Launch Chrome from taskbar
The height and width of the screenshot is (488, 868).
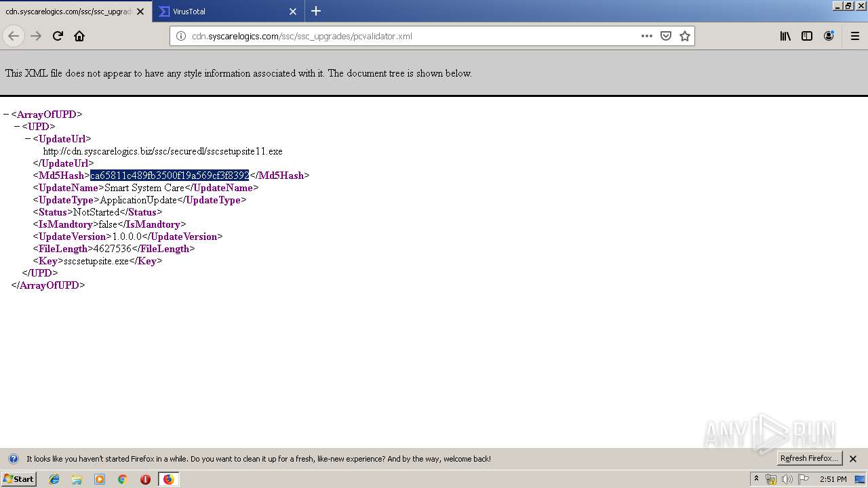point(123,479)
